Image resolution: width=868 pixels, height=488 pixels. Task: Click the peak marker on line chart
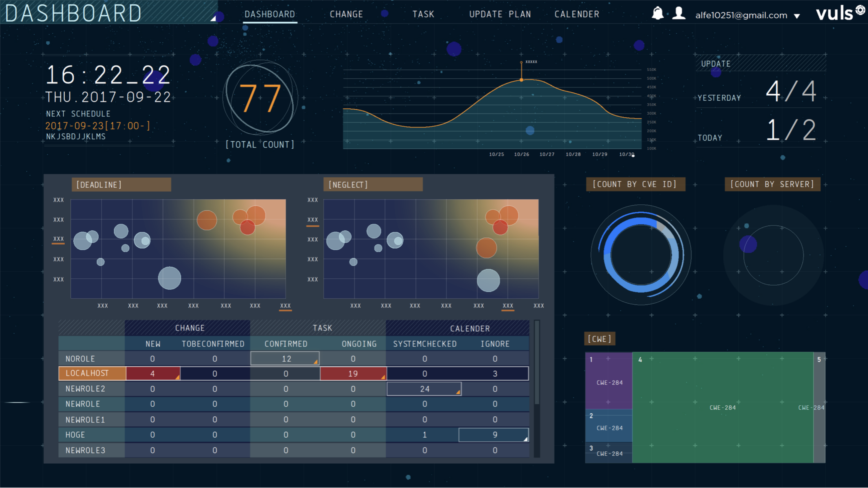(x=521, y=80)
